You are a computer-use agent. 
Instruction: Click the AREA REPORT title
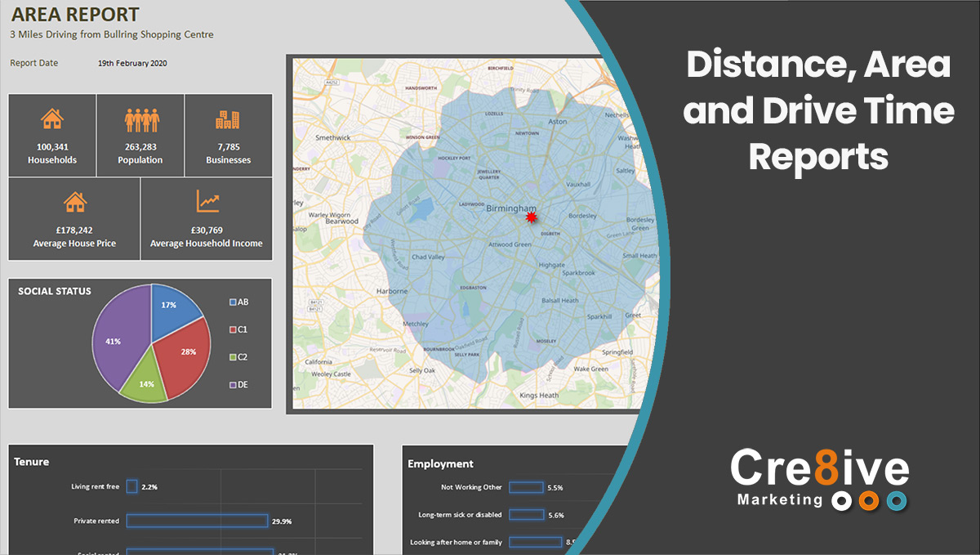point(73,15)
